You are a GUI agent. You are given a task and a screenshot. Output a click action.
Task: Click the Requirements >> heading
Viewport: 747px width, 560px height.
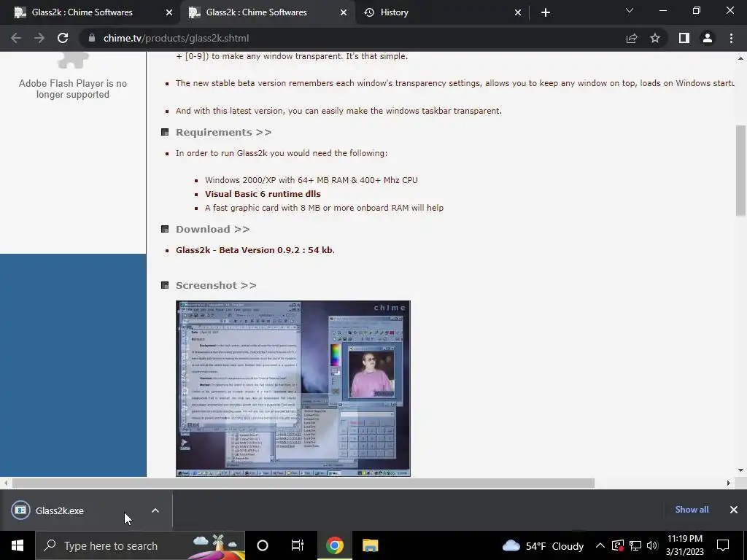[x=223, y=133]
